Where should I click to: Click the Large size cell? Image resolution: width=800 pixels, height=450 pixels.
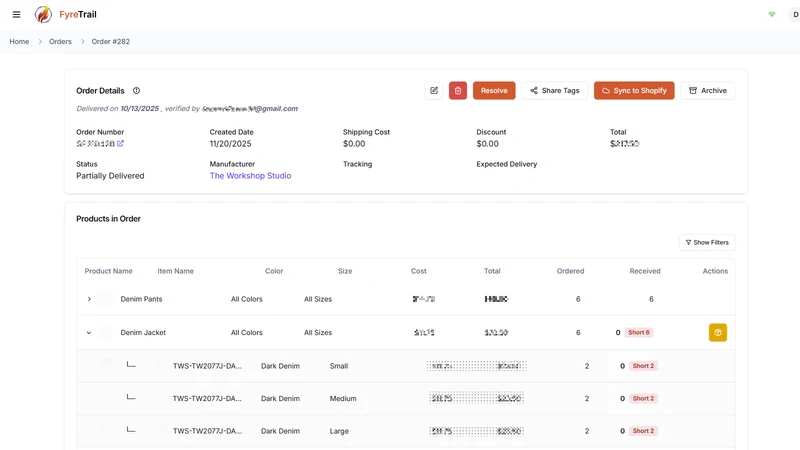pyautogui.click(x=339, y=431)
